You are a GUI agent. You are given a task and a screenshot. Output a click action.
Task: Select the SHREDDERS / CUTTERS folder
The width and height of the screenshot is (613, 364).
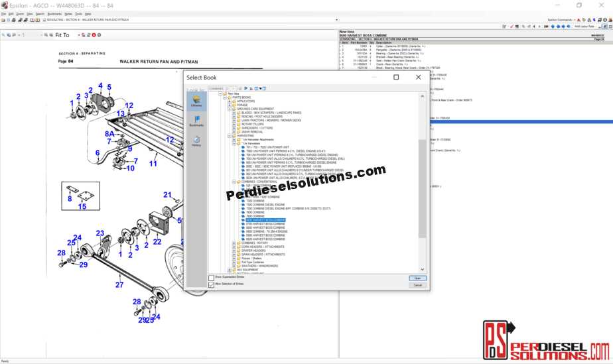point(257,128)
